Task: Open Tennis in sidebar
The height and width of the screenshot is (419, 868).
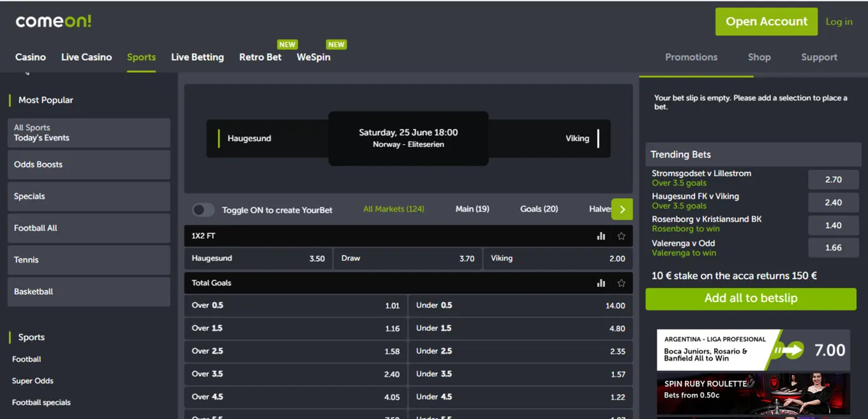Action: pyautogui.click(x=89, y=260)
